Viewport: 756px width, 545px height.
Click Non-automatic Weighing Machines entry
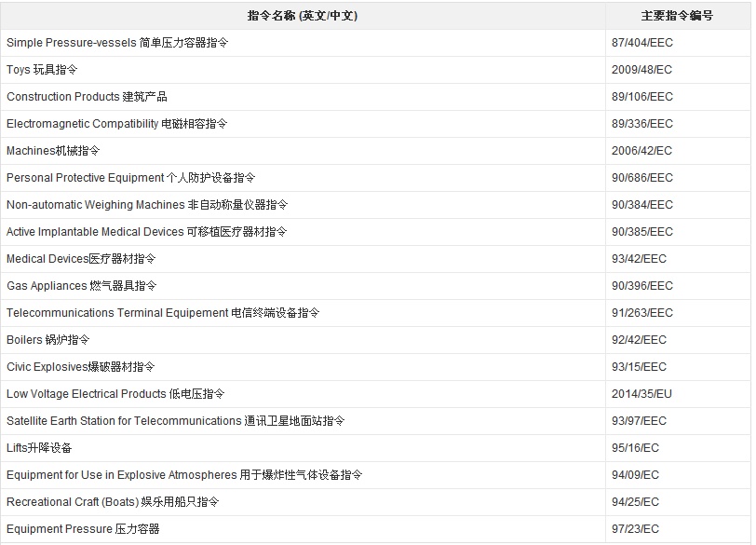(x=147, y=205)
